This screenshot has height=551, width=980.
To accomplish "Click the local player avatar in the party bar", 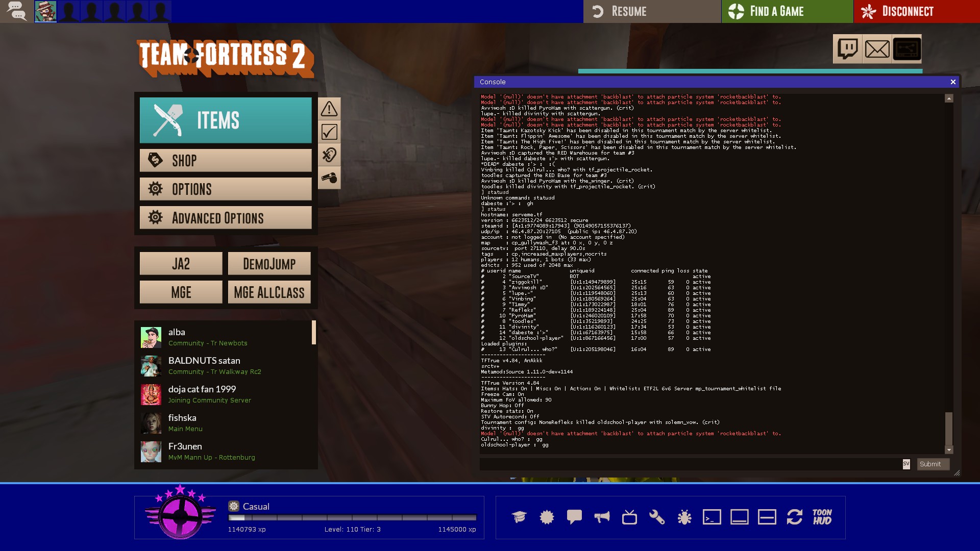I will [x=45, y=11].
